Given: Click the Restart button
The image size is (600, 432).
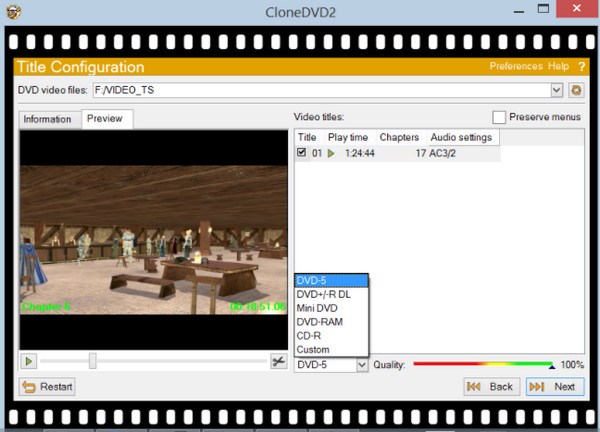Looking at the screenshot, I should tap(47, 387).
